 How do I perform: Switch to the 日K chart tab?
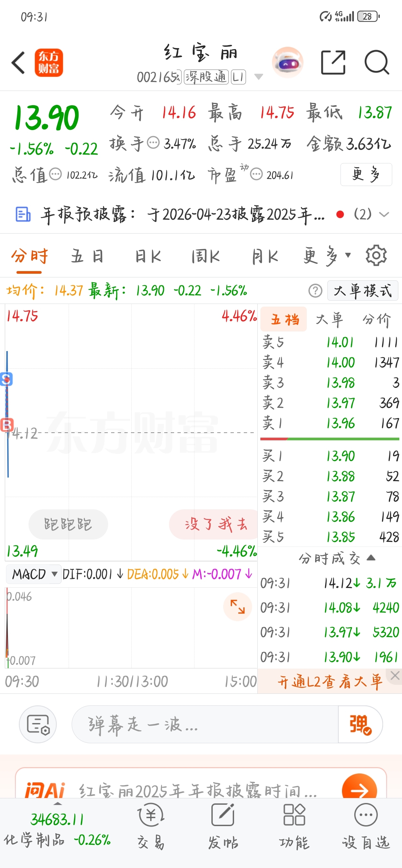coord(148,256)
